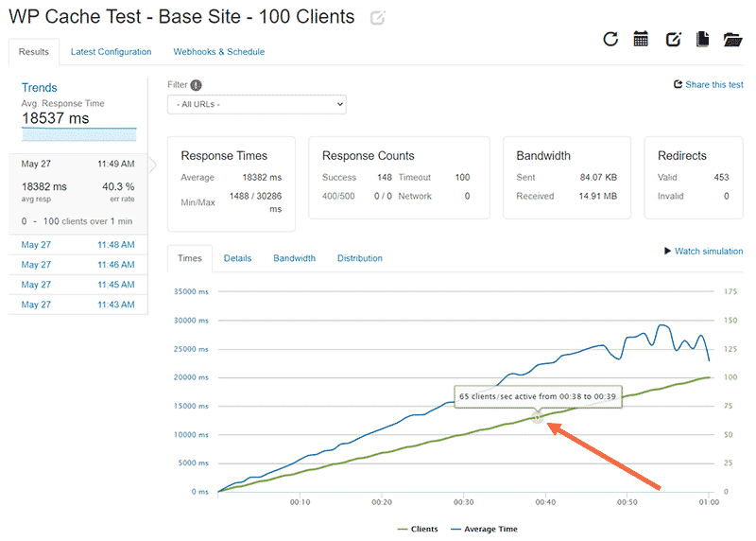Switch to the Bandwidth chart tab

294,258
